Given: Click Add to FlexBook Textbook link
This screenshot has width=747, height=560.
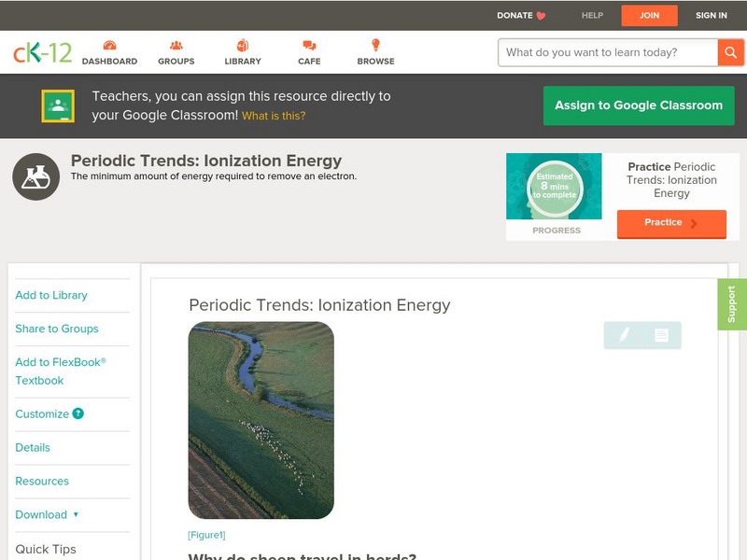Looking at the screenshot, I should [61, 371].
